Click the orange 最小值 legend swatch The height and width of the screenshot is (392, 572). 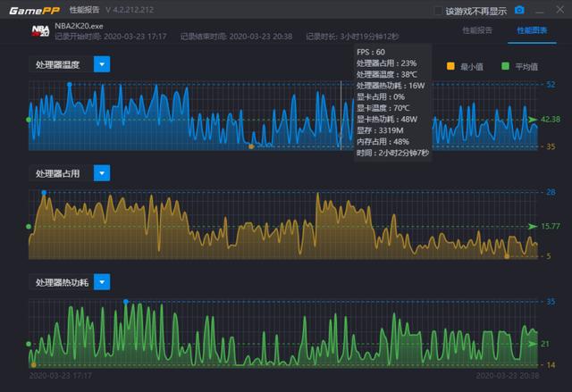click(450, 66)
